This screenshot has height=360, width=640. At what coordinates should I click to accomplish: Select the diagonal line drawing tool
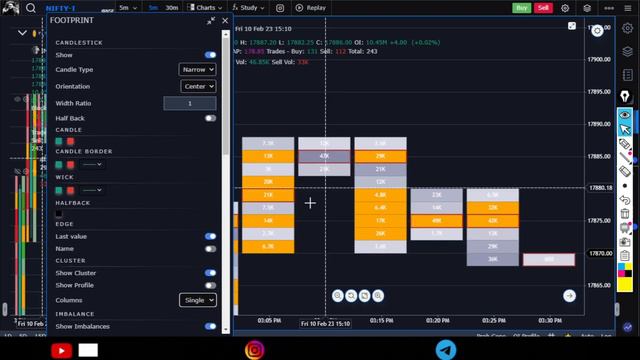(625, 158)
